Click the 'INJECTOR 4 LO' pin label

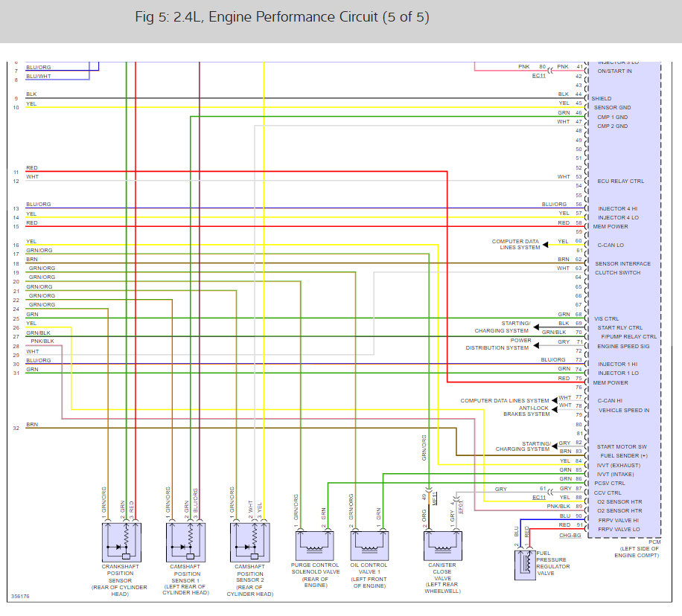618,217
